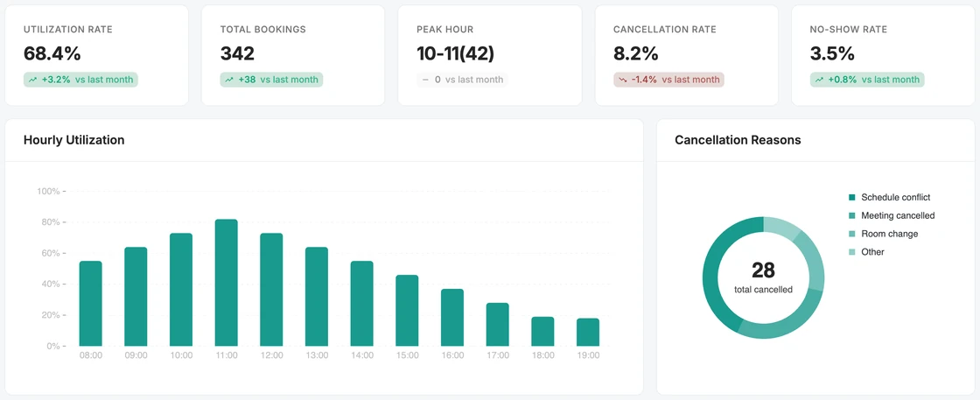Click the '11:00' x-axis label
The image size is (980, 400).
click(x=227, y=355)
